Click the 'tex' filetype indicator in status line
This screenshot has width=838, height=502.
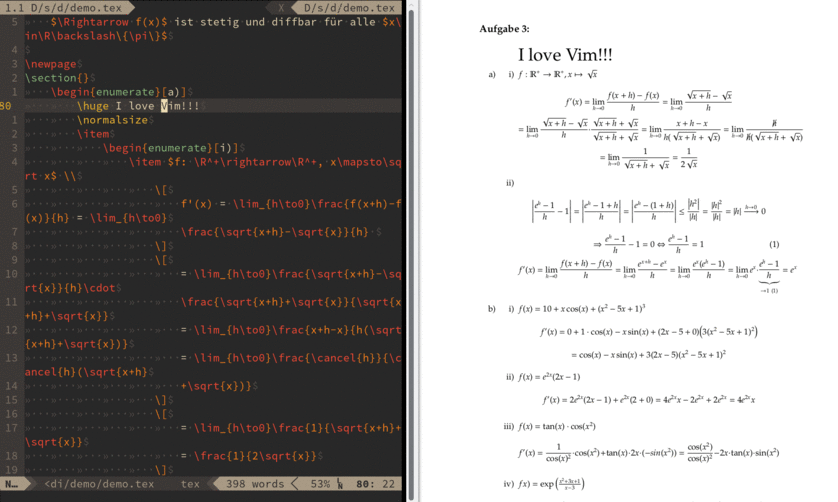point(190,484)
